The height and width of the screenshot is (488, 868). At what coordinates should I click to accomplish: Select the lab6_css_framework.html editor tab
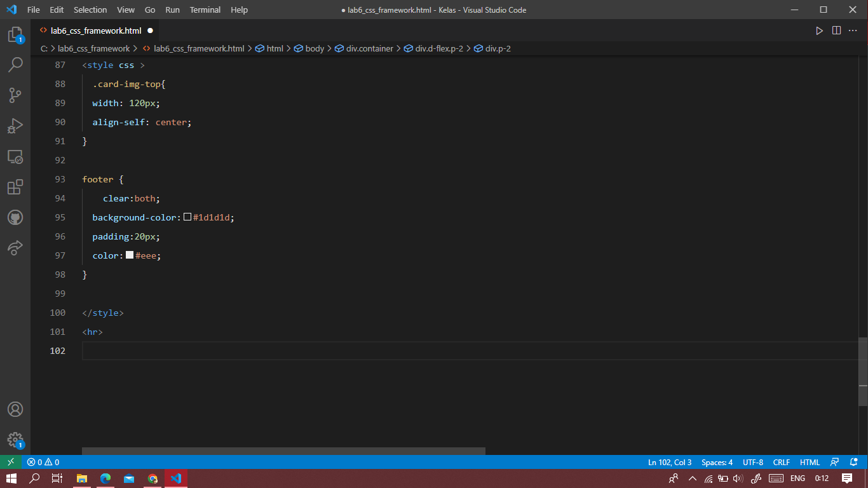pyautogui.click(x=95, y=30)
